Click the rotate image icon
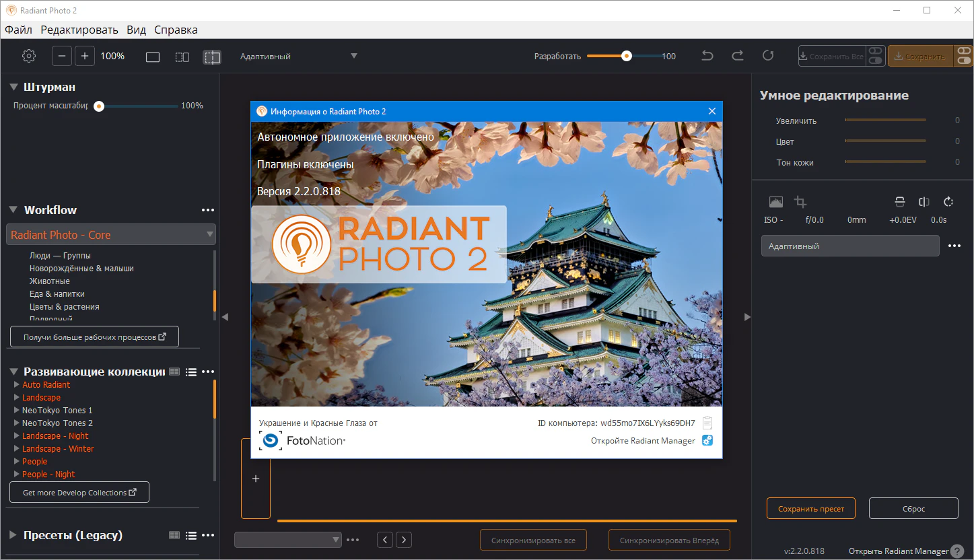Viewport: 974px width, 560px height. [949, 201]
